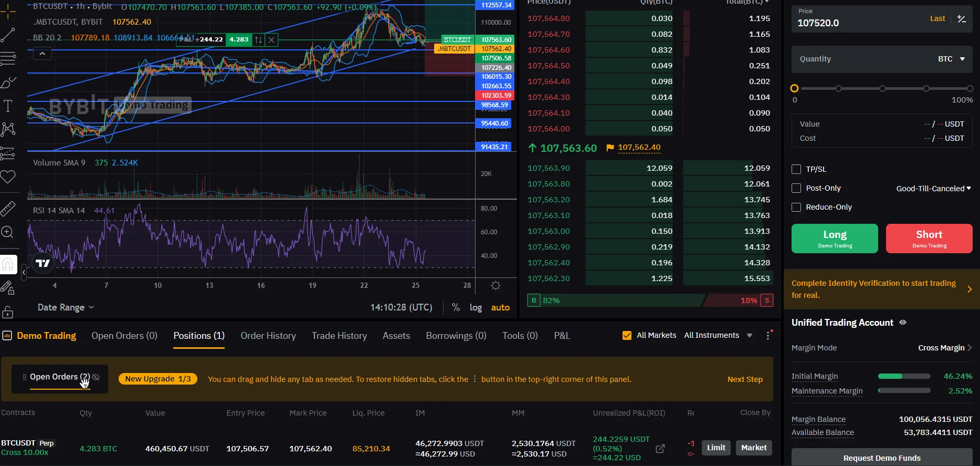Toggle the price plus/minus offset icon

coord(962,19)
